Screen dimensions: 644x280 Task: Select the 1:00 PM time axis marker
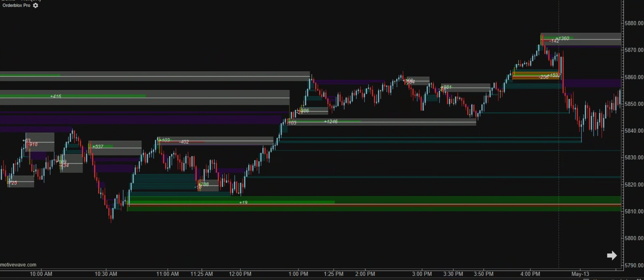(298, 274)
